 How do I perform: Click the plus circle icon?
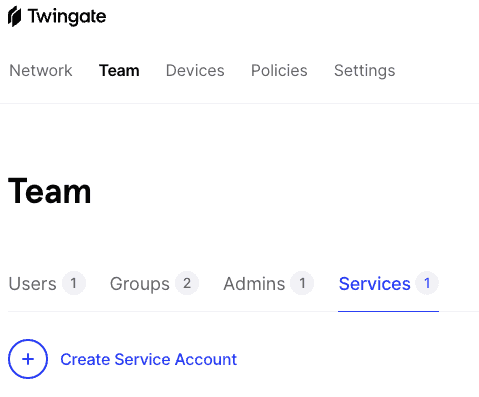pyautogui.click(x=28, y=359)
